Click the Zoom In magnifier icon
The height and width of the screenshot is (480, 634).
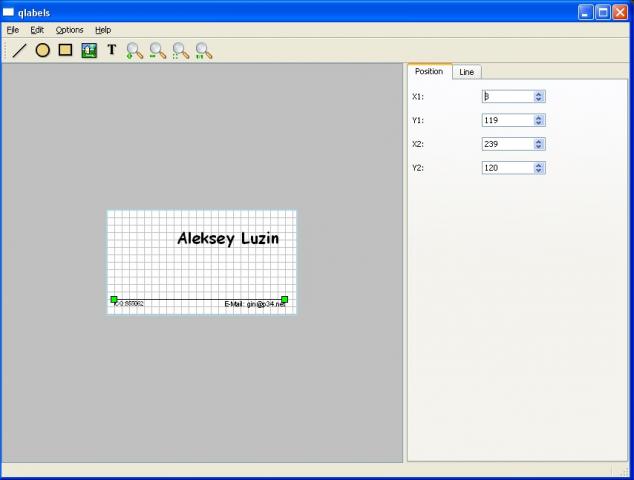pyautogui.click(x=135, y=50)
